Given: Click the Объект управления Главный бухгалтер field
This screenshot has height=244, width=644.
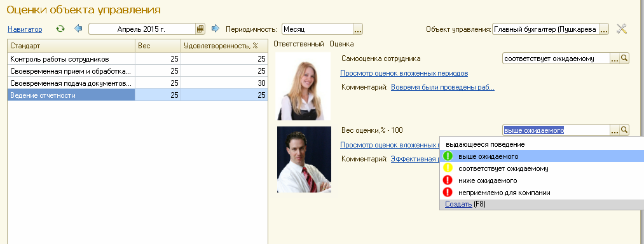Looking at the screenshot, I should pyautogui.click(x=546, y=29).
